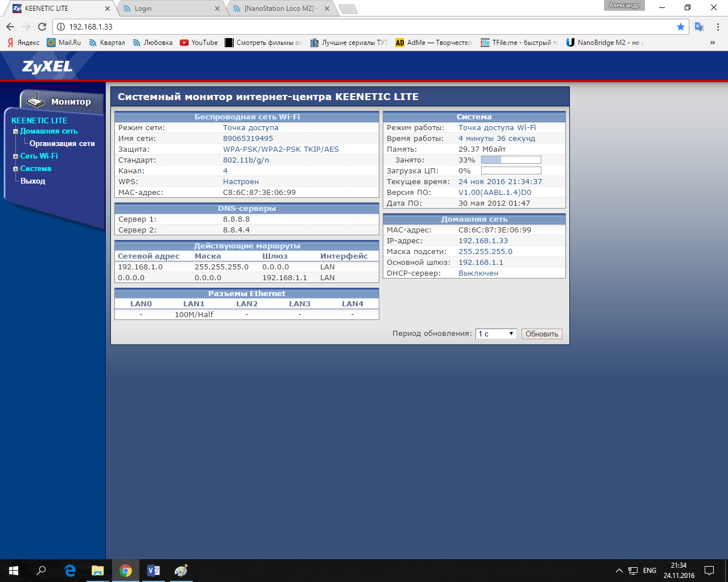The width and height of the screenshot is (728, 582).
Task: Open File Explorer from taskbar
Action: tap(98, 571)
